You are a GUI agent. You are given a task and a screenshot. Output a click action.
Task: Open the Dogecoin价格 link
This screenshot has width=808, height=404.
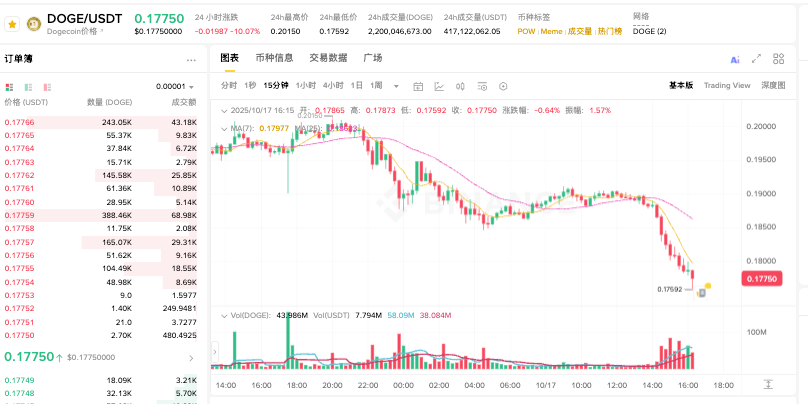pos(75,31)
